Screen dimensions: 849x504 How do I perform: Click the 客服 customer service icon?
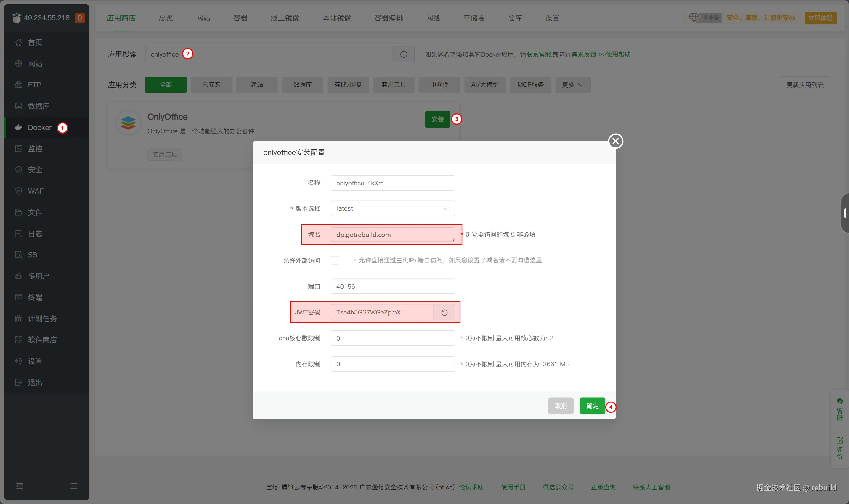840,409
